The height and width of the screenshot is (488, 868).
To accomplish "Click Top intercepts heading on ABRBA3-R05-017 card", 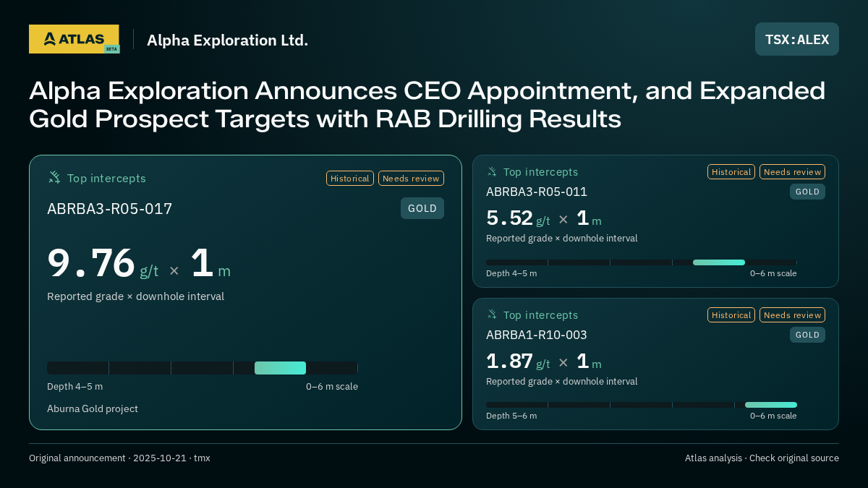I will tap(106, 178).
